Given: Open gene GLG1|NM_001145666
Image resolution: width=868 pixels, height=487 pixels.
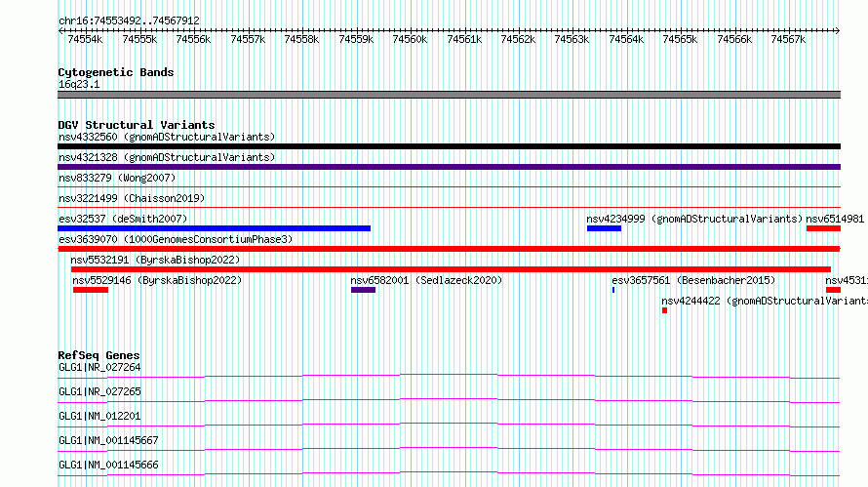Looking at the screenshot, I should [x=108, y=465].
